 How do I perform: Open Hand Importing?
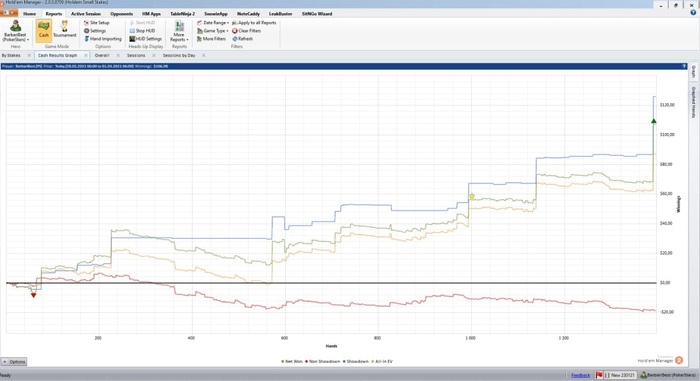tap(103, 39)
